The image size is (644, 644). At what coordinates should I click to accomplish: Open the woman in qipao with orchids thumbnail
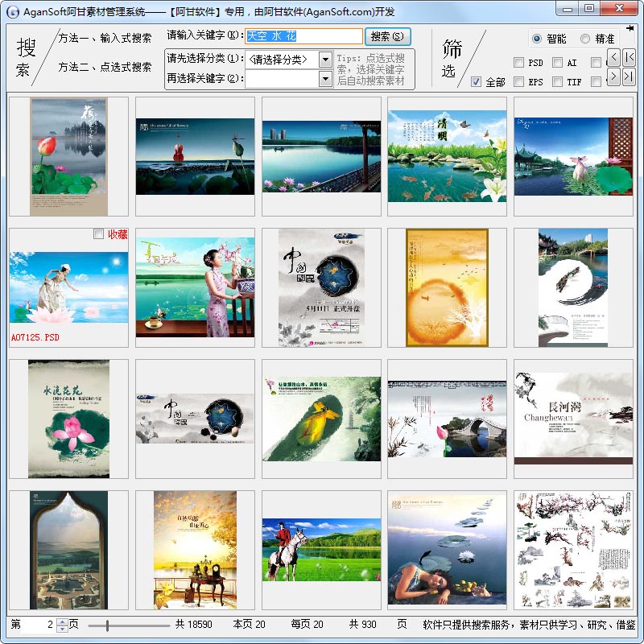pos(195,287)
